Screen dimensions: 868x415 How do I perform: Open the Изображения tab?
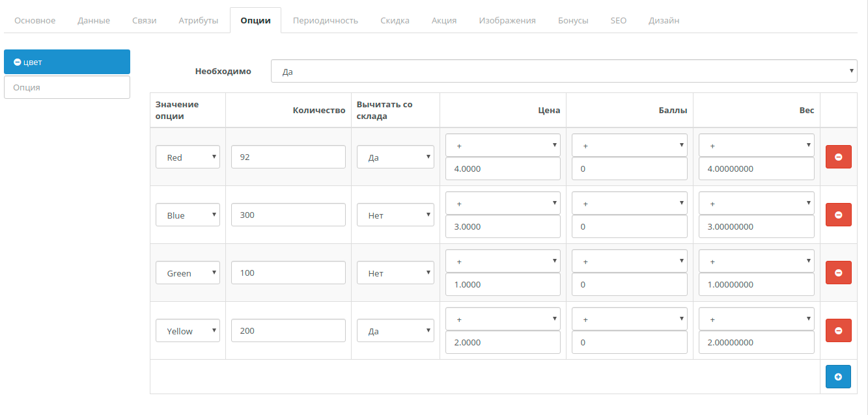click(x=507, y=20)
